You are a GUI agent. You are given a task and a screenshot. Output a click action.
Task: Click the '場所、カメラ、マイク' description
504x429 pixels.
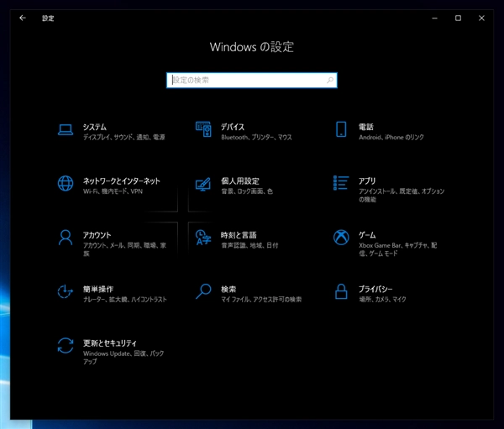(382, 299)
